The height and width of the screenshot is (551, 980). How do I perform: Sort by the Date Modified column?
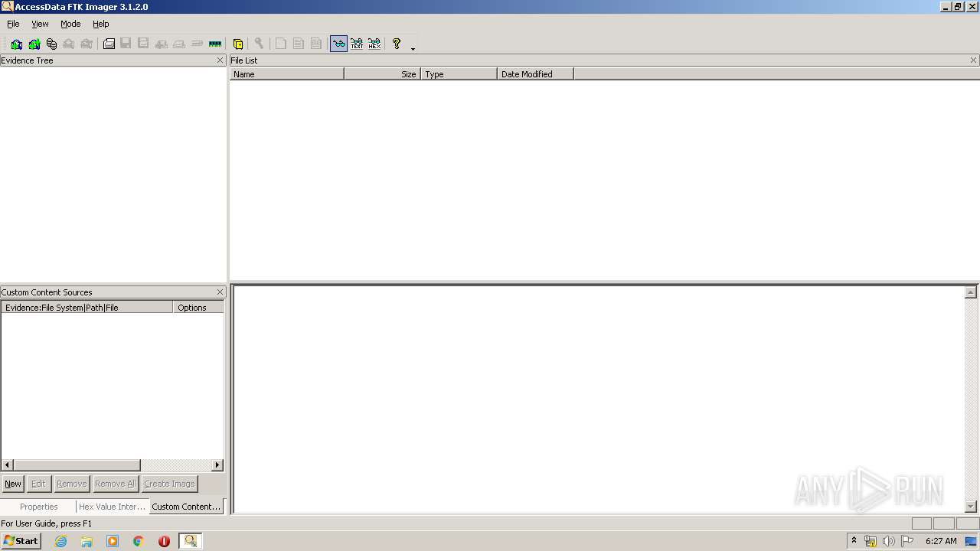point(536,74)
